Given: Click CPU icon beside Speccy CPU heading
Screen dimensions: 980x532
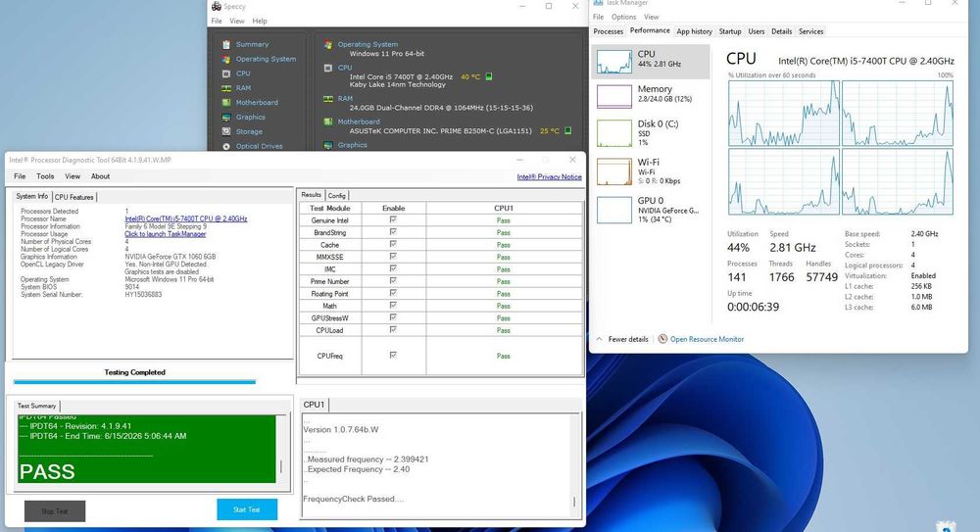Looking at the screenshot, I should [x=328, y=69].
